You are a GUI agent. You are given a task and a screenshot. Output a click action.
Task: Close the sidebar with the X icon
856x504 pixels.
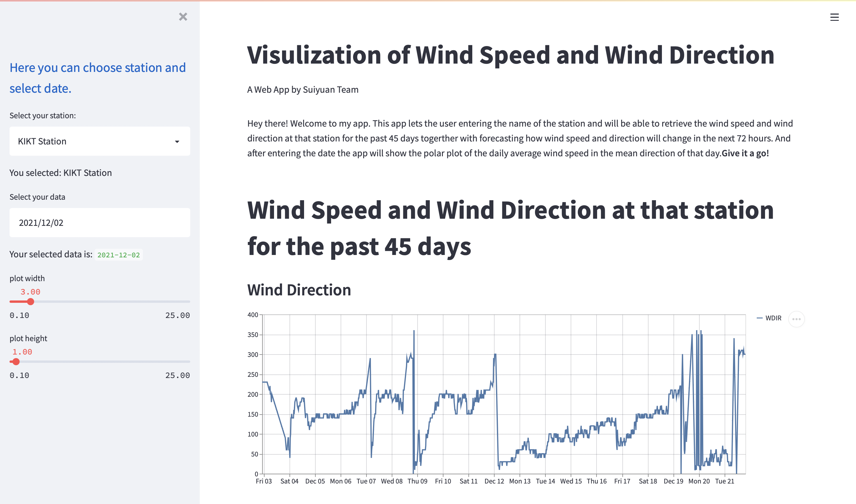[183, 17]
